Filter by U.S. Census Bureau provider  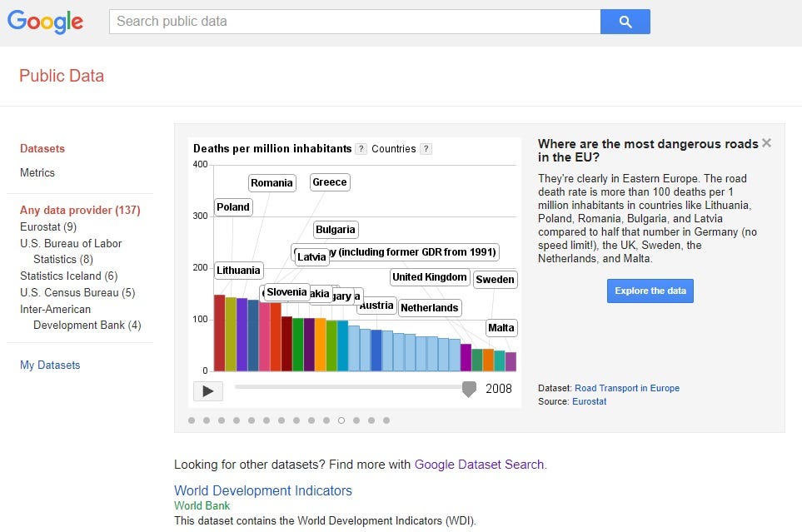click(x=77, y=293)
